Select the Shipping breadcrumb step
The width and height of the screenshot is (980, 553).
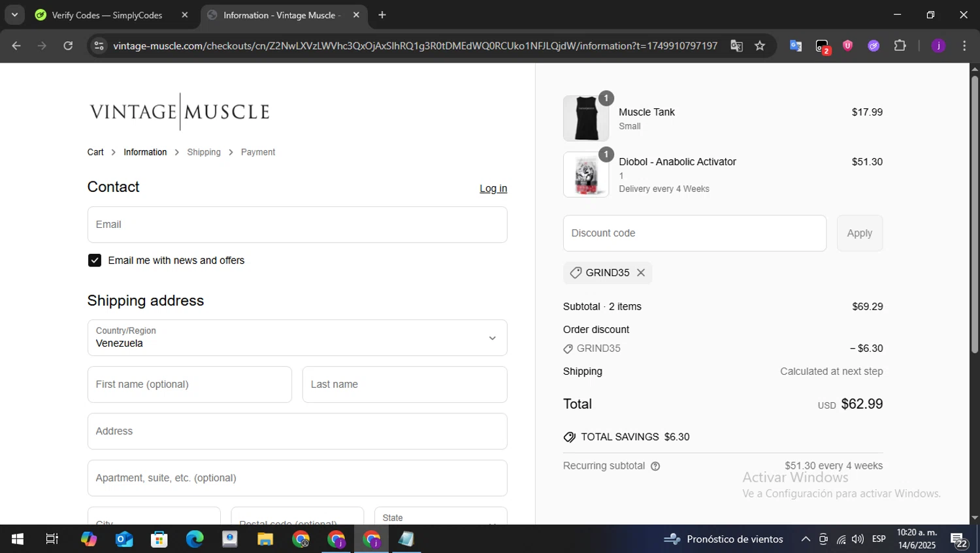tap(204, 152)
